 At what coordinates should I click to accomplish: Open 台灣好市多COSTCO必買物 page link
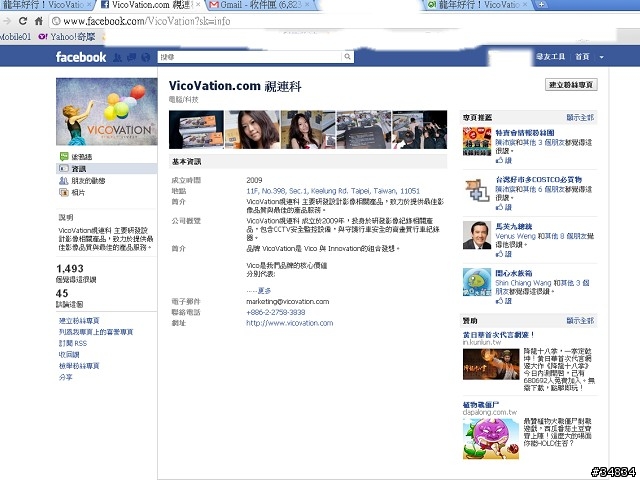point(539,180)
